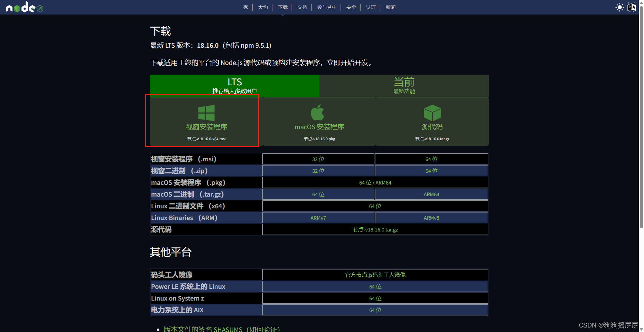Click the 码头工人镜像 row label

172,275
